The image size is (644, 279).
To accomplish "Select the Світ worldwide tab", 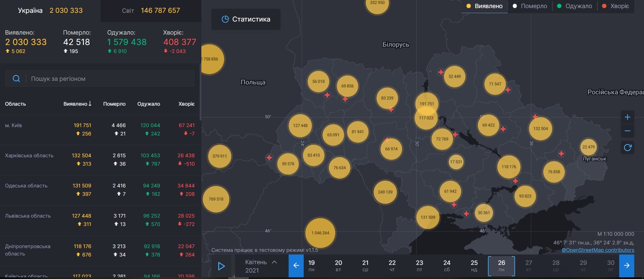I will tap(151, 10).
